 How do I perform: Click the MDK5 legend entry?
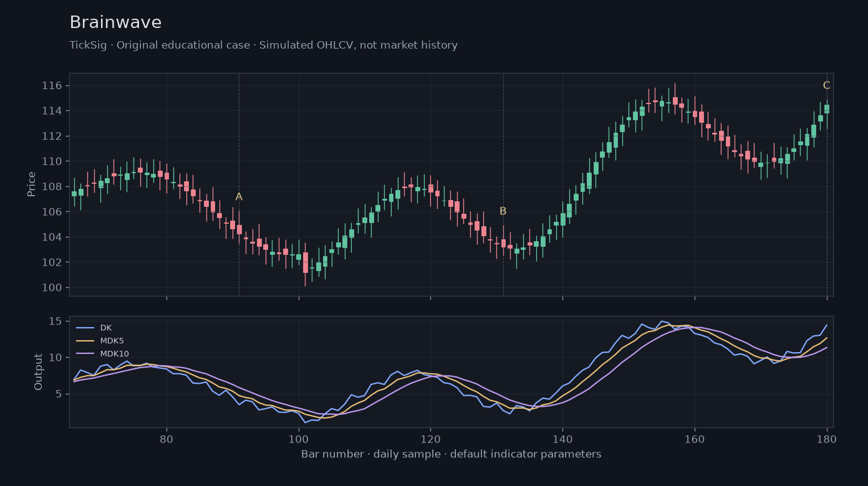(x=100, y=341)
